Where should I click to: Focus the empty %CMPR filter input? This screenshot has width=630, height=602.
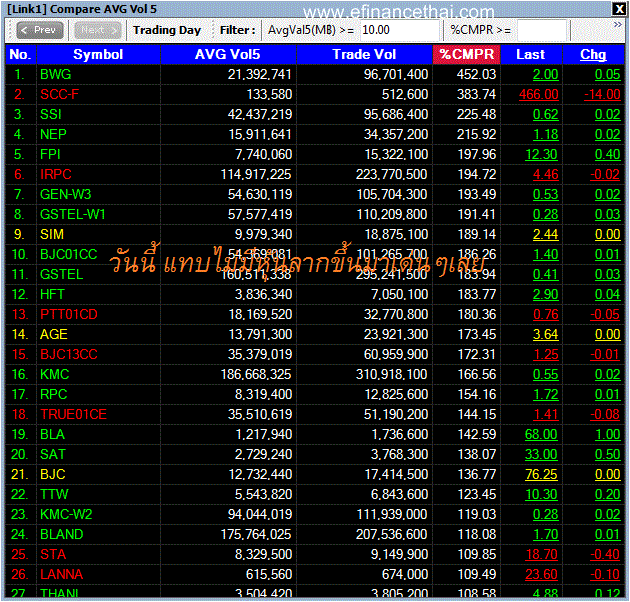pos(542,30)
